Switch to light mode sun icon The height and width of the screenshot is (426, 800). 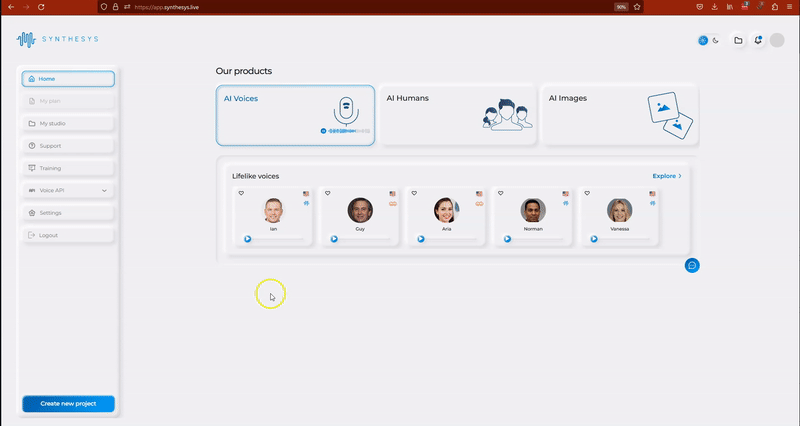tap(703, 40)
